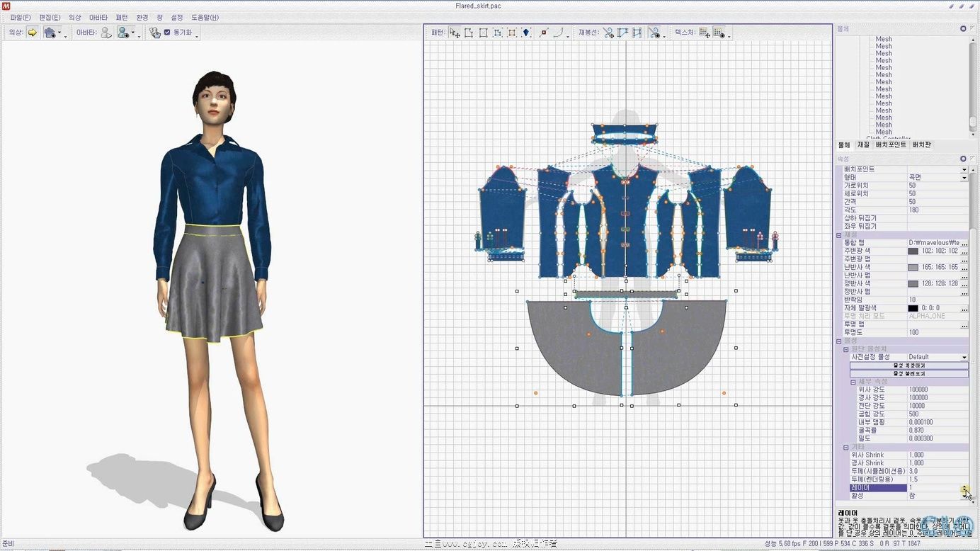Click the sync icon beside 동기화
This screenshot has height=551, width=980.
(155, 32)
